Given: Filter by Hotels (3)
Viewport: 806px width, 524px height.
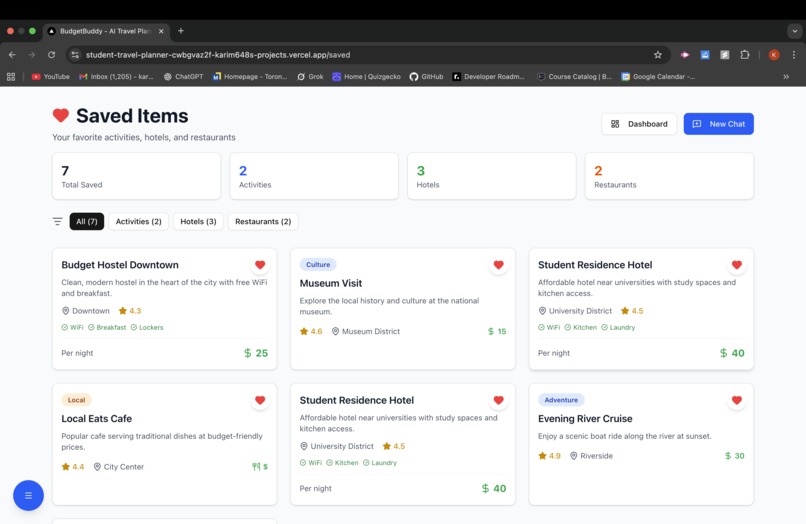Looking at the screenshot, I should tap(198, 221).
